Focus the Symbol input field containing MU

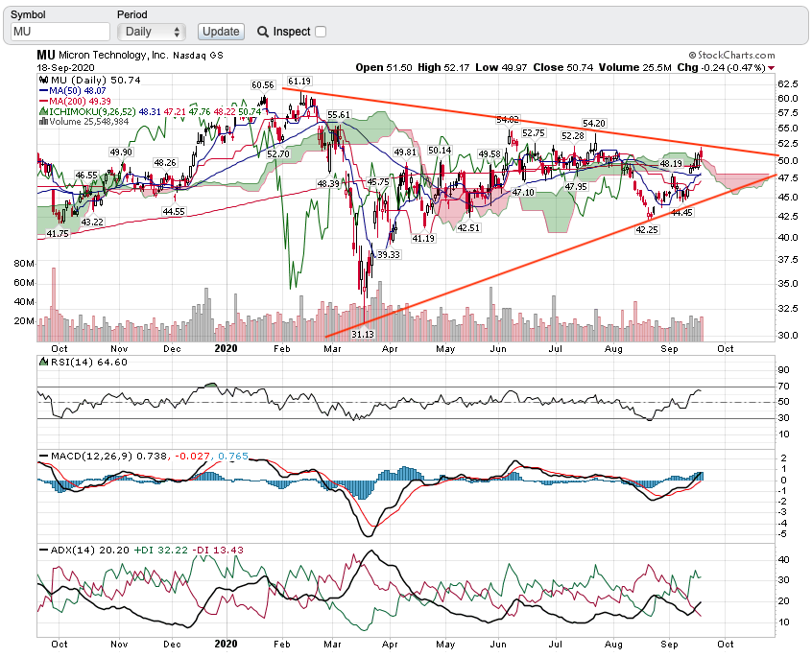(x=58, y=32)
